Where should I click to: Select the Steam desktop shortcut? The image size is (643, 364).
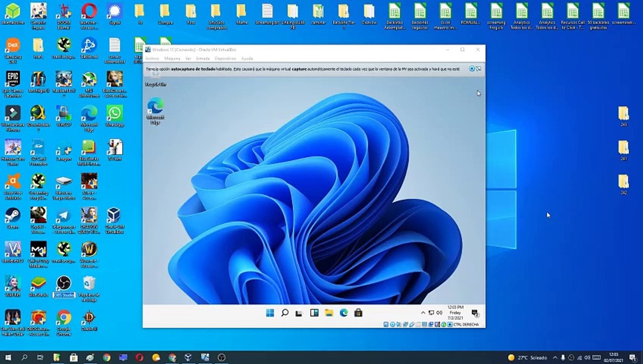click(13, 218)
